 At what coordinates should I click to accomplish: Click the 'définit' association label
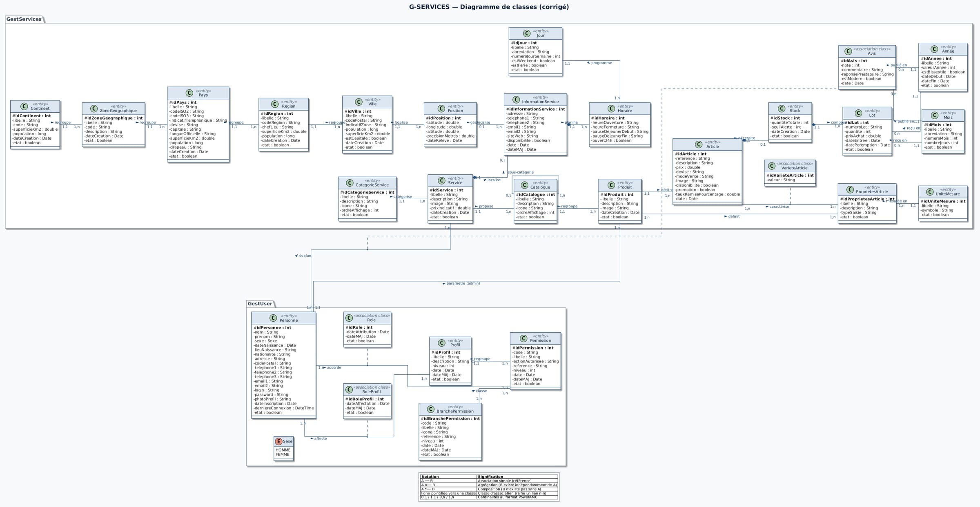(x=734, y=216)
